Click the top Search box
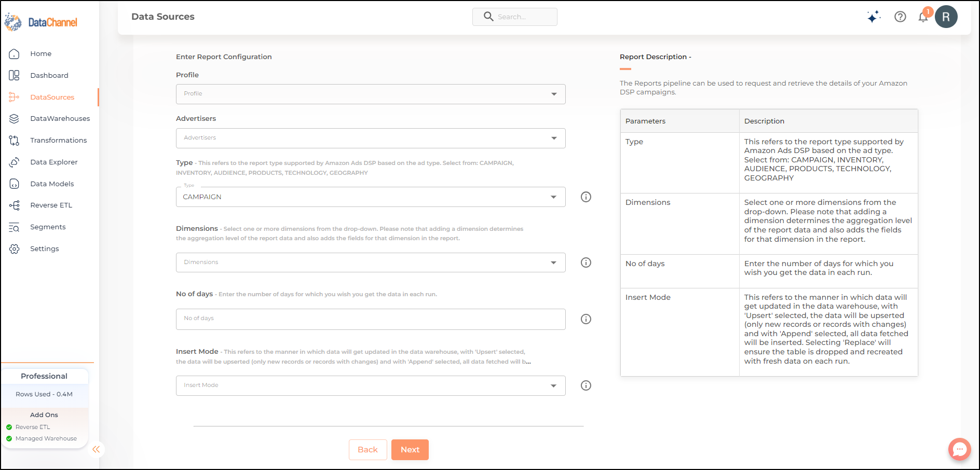The width and height of the screenshot is (980, 470). (515, 17)
